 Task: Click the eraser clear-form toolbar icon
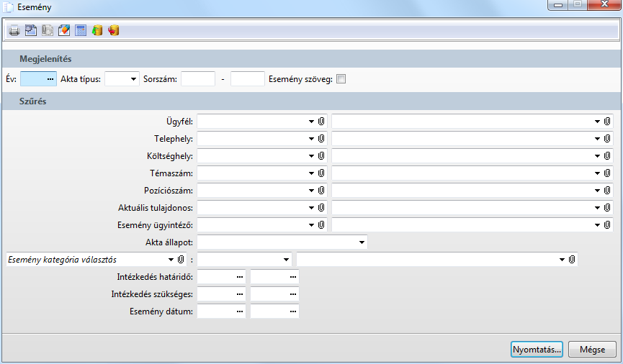tap(64, 30)
